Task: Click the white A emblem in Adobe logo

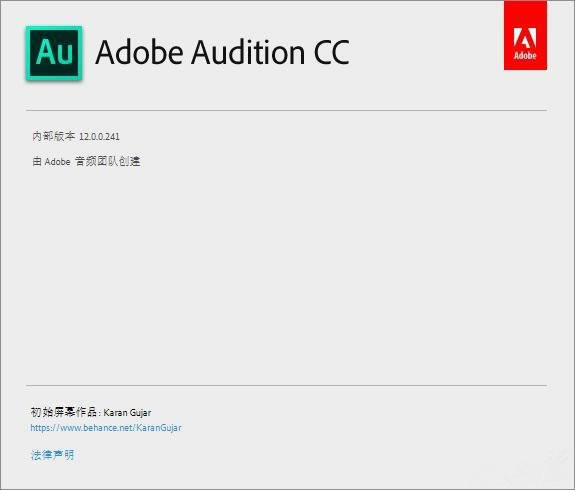Action: click(525, 38)
